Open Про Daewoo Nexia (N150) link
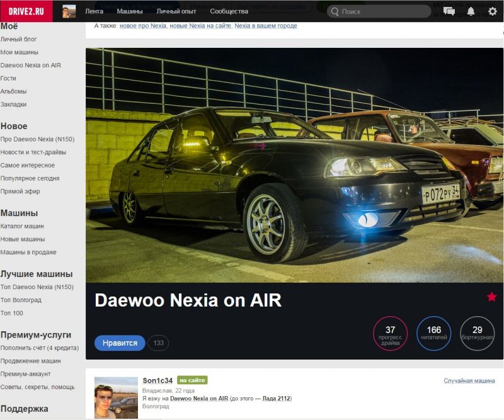The image size is (504, 420). 37,139
